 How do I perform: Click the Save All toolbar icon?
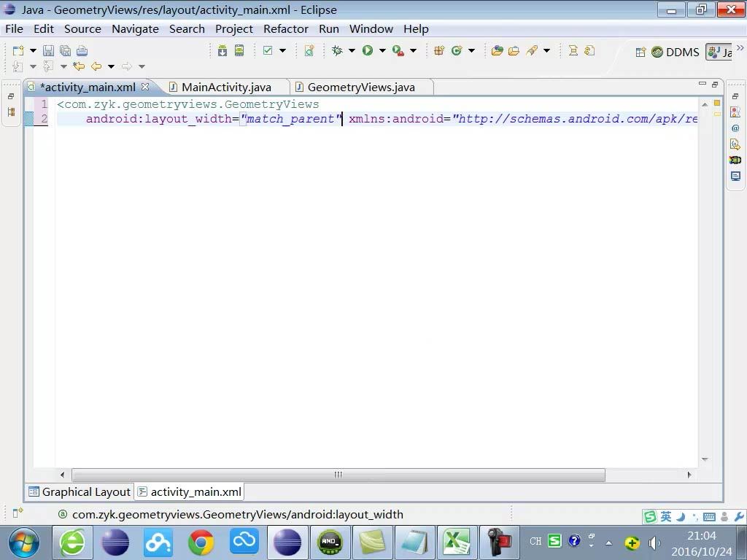point(65,50)
